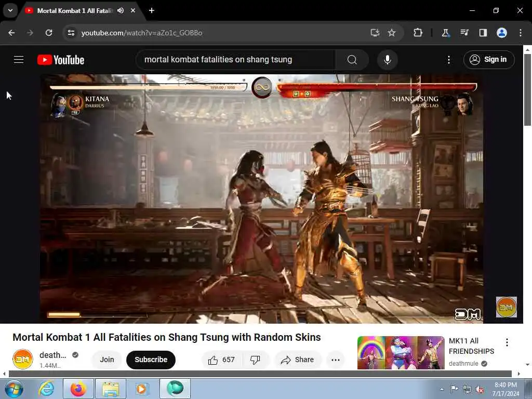Focus the YouTube search box
The width and height of the screenshot is (532, 399).
point(235,60)
